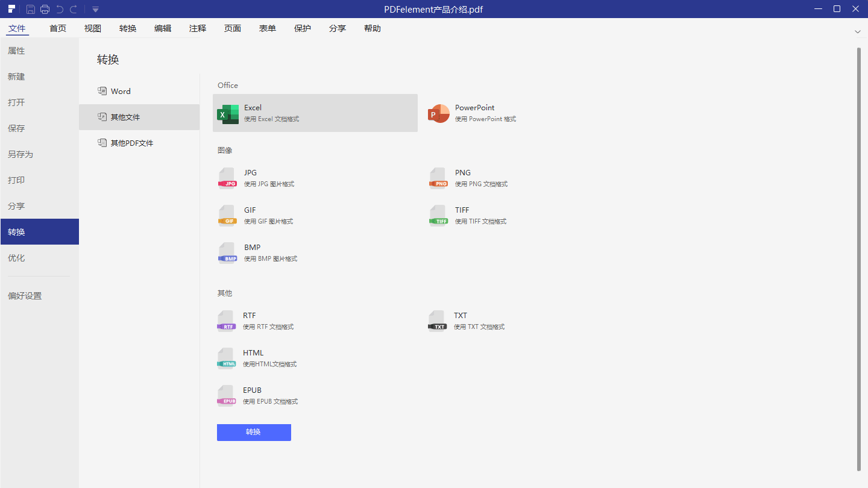
Task: Open the 页面 tab
Action: pyautogui.click(x=233, y=28)
